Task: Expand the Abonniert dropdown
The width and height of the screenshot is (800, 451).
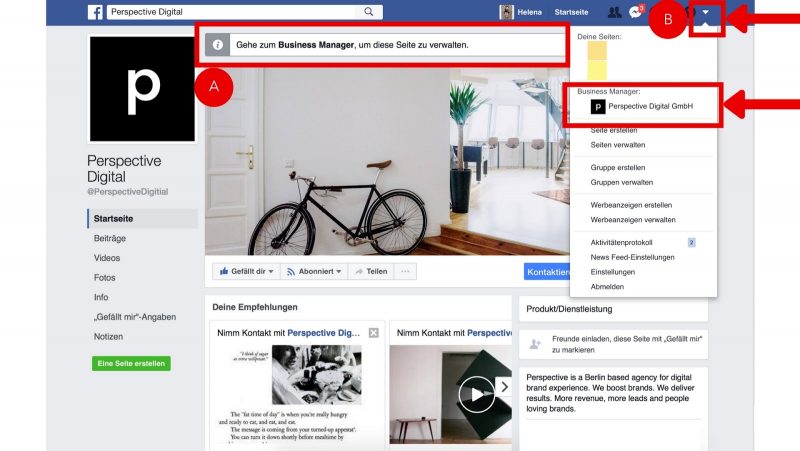Action: (x=339, y=271)
